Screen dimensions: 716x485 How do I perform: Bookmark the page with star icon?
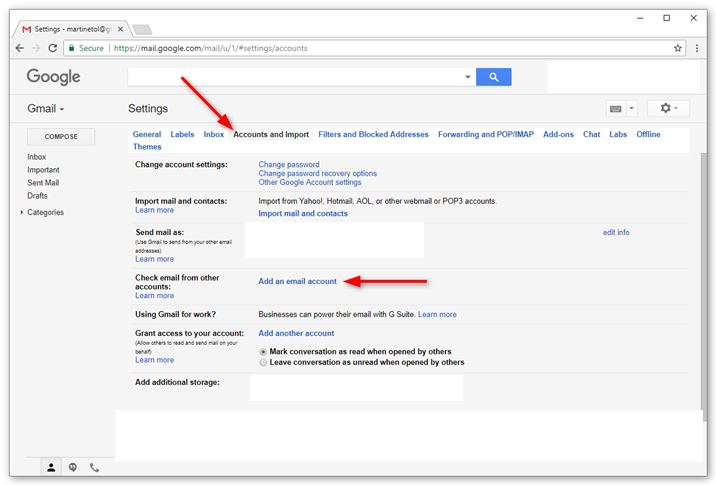678,48
